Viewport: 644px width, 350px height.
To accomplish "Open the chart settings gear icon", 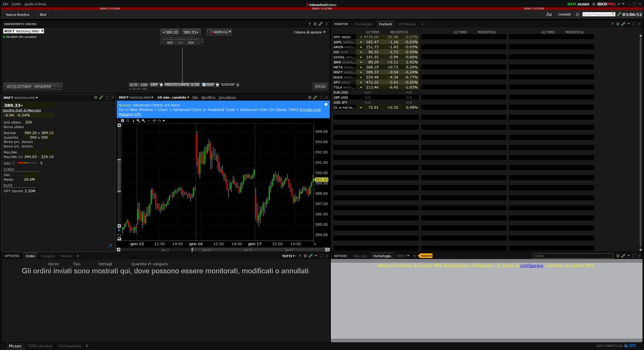I will [x=309, y=97].
